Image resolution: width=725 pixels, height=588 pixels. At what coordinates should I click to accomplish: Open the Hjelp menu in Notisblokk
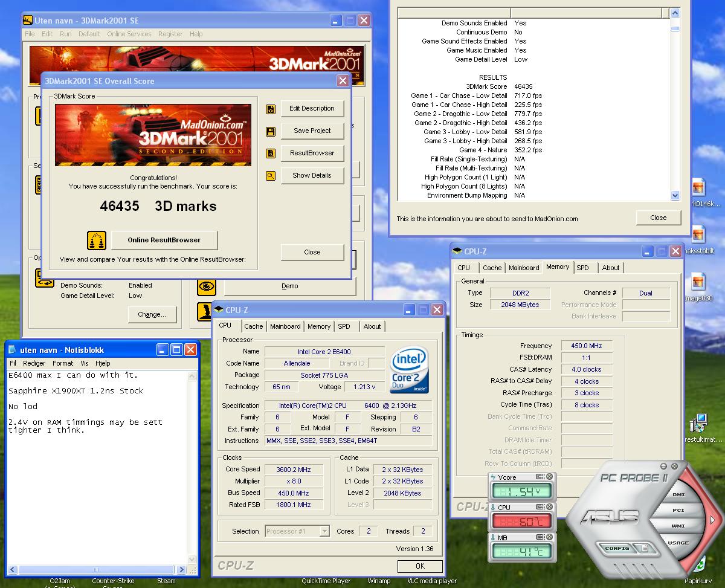pos(103,363)
